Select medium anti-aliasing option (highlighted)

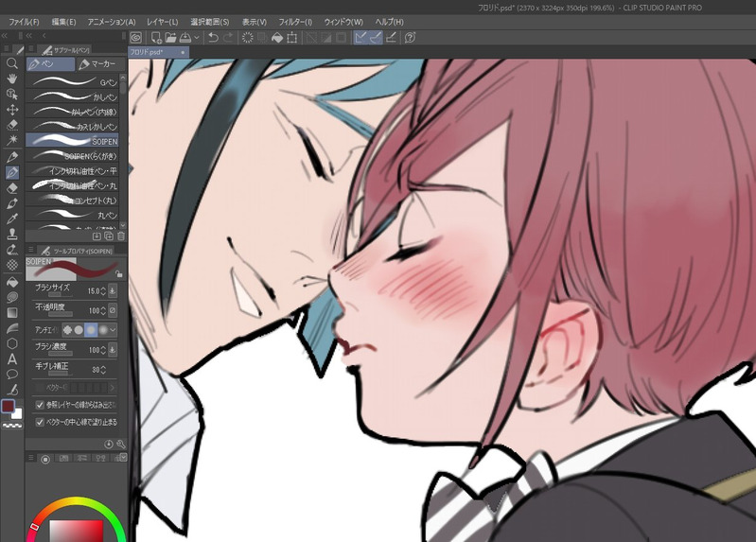(x=91, y=330)
